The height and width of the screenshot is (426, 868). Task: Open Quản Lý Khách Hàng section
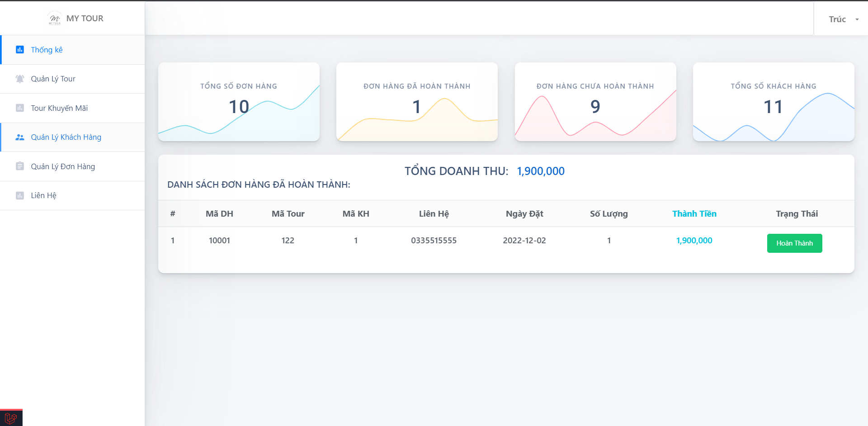[72, 137]
